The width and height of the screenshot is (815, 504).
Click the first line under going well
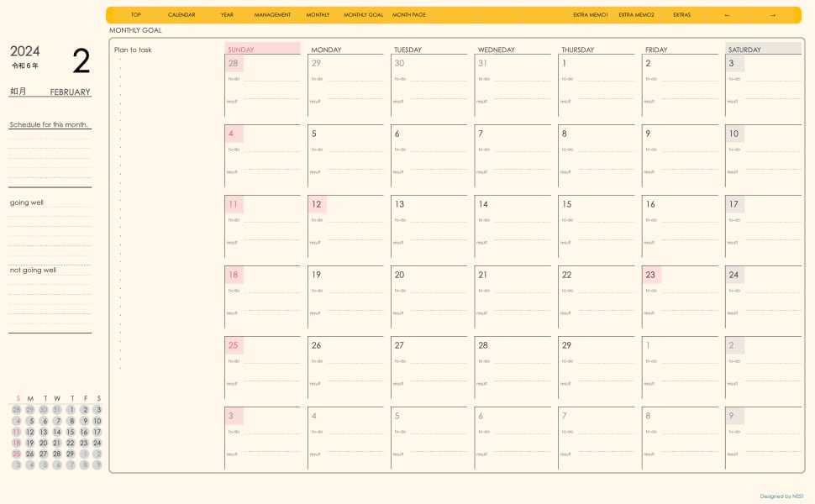pos(50,216)
